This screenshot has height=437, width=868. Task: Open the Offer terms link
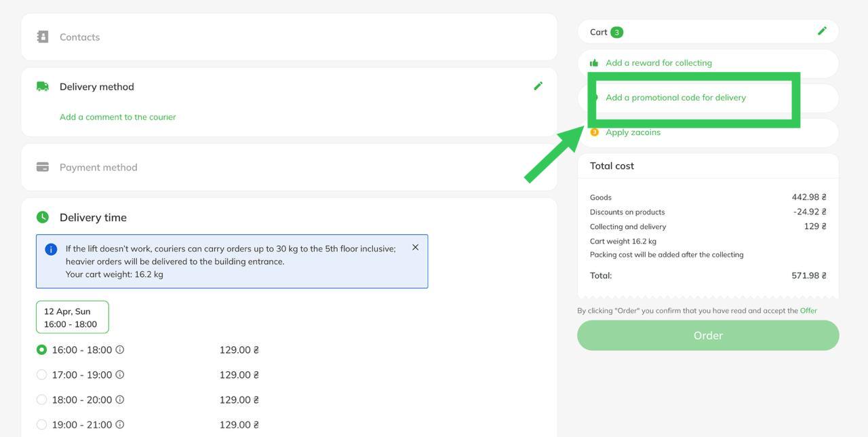[x=808, y=311]
